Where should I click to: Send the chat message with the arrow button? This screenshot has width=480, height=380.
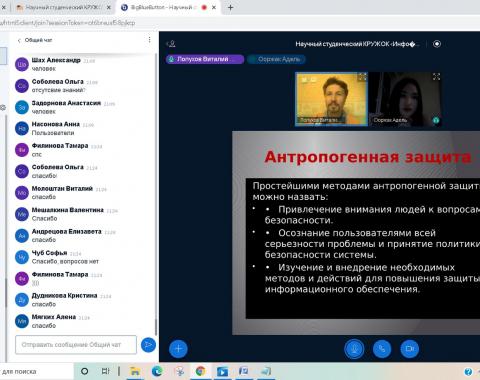pos(148,345)
